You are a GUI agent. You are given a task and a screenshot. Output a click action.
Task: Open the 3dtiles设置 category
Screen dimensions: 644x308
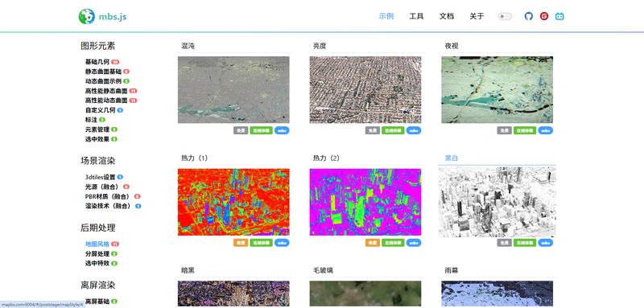point(100,177)
